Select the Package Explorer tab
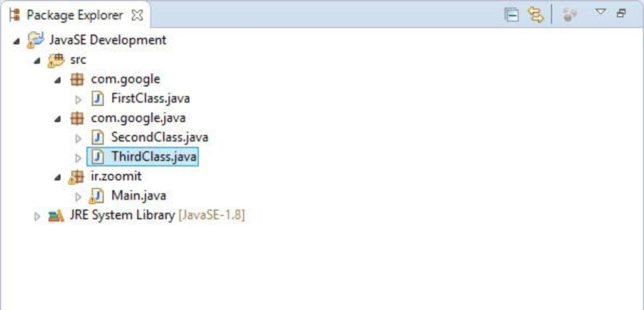The width and height of the screenshot is (644, 310). (x=75, y=15)
